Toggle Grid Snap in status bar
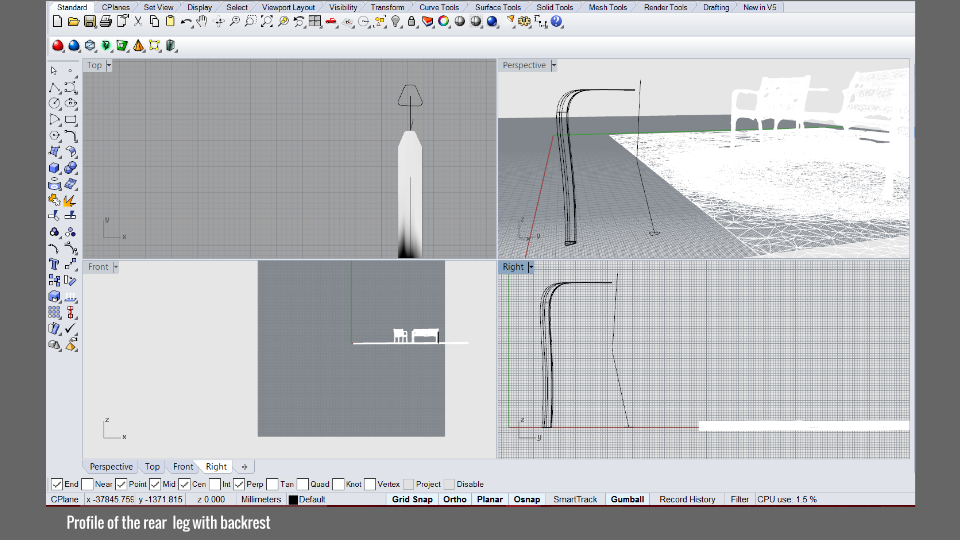 [412, 499]
